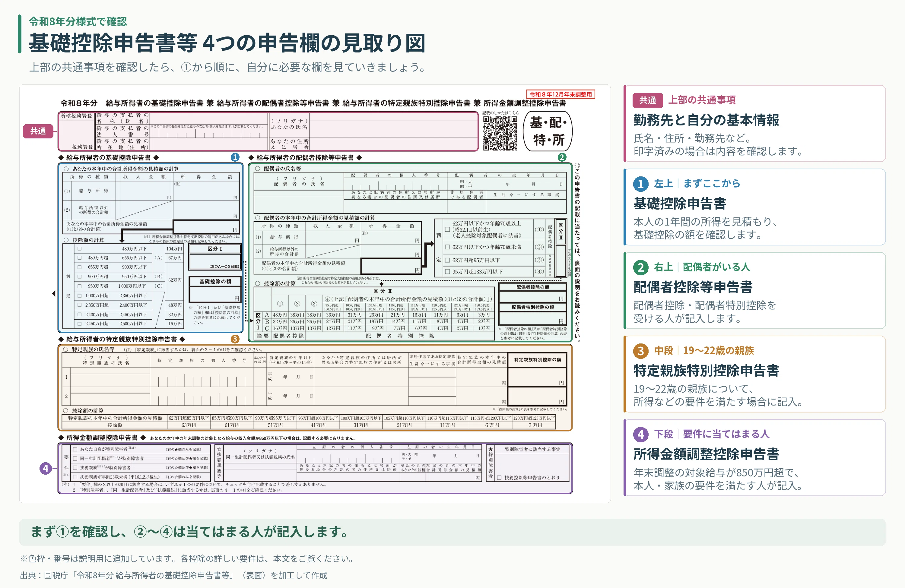This screenshot has width=905, height=588.
Task: Click the 基・配・特・所 rounded badge
Action: coord(548,131)
